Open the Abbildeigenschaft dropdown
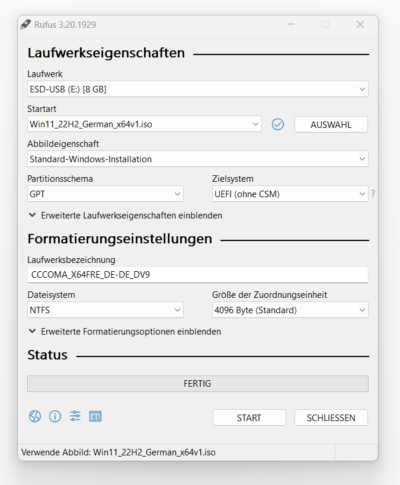Screen dimensions: 400x485 point(198,159)
